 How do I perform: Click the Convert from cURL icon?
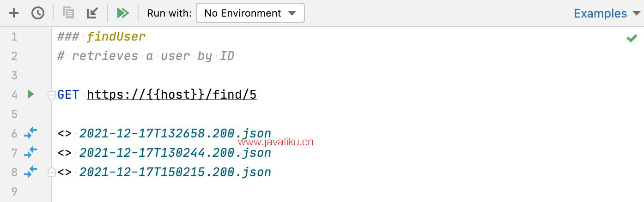pos(92,13)
